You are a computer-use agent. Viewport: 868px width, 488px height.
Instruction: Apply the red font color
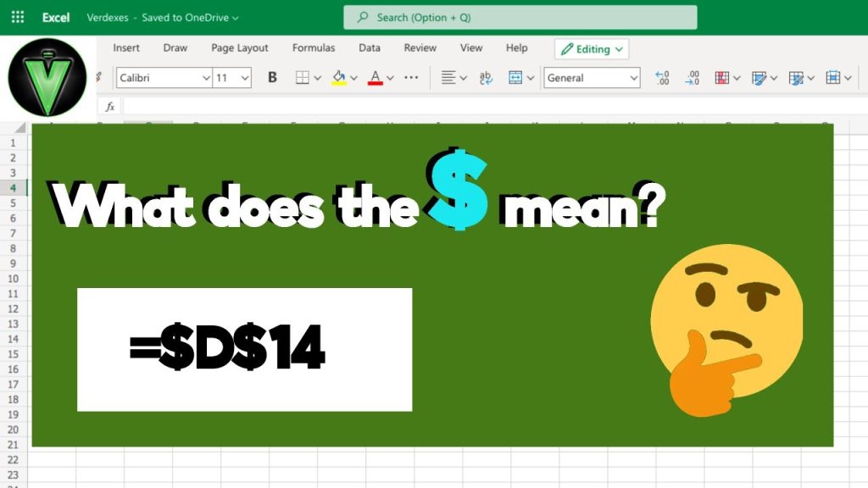(x=376, y=78)
